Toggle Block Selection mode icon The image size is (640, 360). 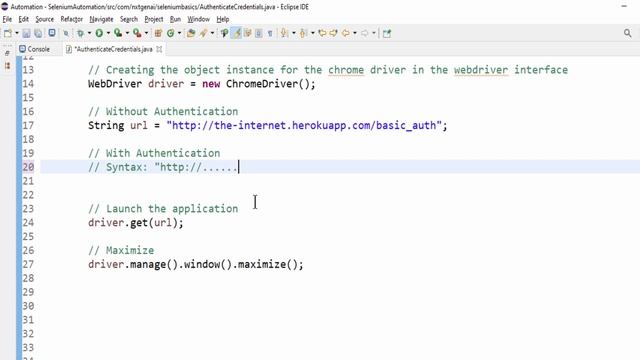tap(258, 33)
